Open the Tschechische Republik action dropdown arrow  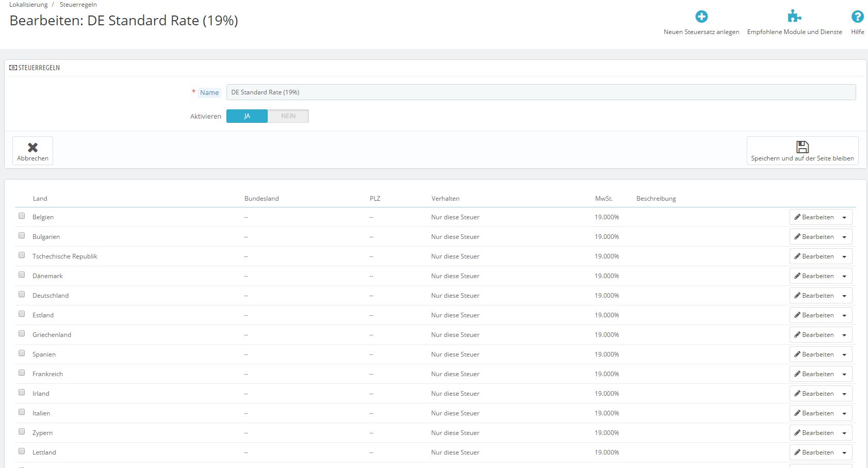[x=844, y=256]
